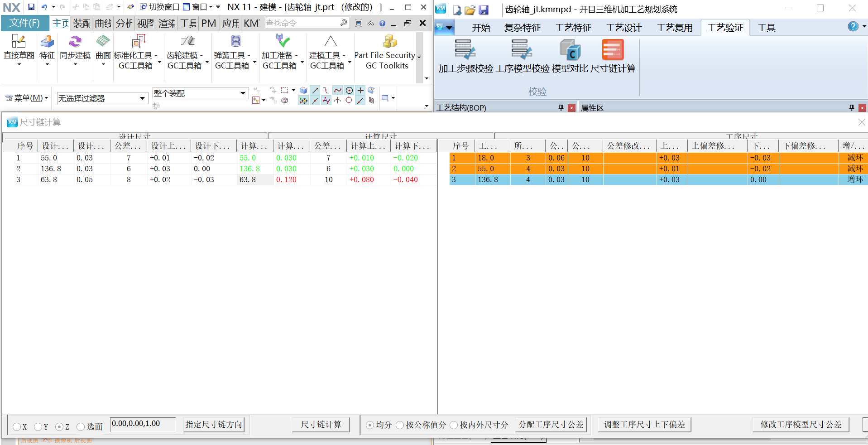The width and height of the screenshot is (868, 445).
Task: Switch to the 工艺设计 tab
Action: click(x=623, y=28)
